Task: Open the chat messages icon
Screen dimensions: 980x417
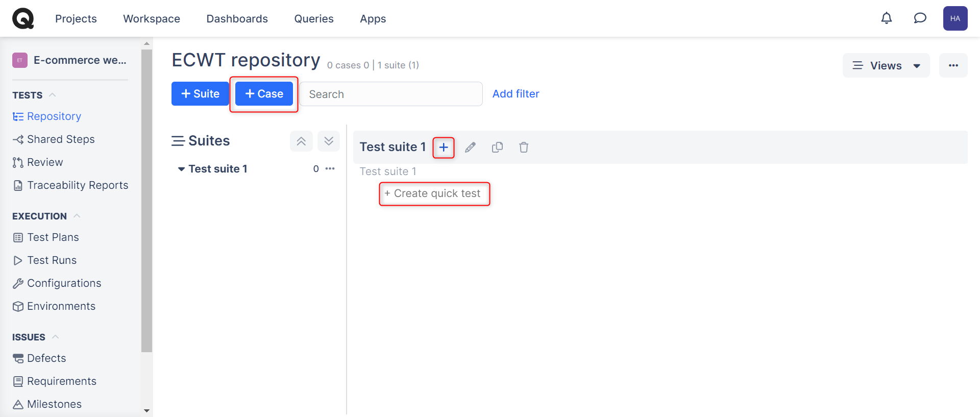Action: (x=920, y=18)
